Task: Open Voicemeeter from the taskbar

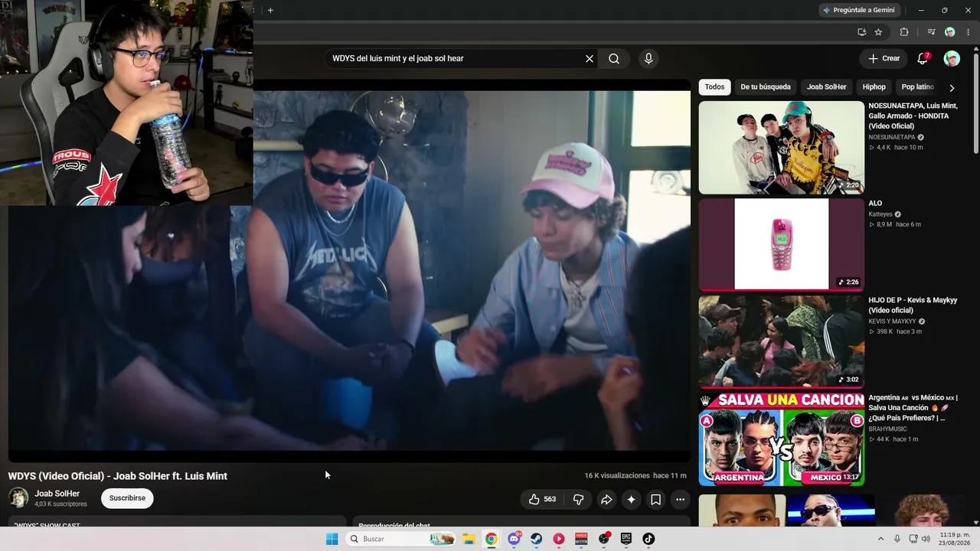Action: coord(581,539)
